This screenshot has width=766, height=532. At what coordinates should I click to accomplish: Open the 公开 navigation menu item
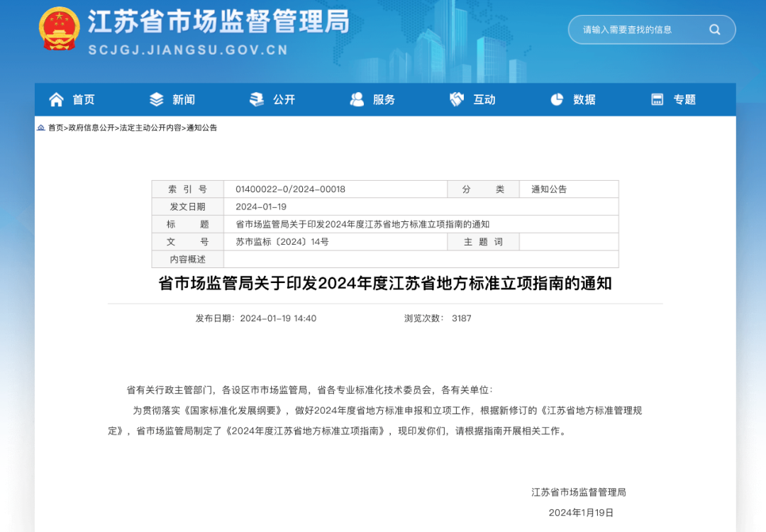click(284, 99)
